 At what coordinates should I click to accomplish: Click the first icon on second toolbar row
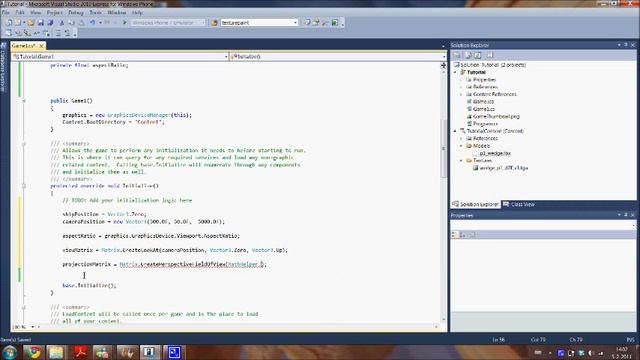[x=8, y=33]
